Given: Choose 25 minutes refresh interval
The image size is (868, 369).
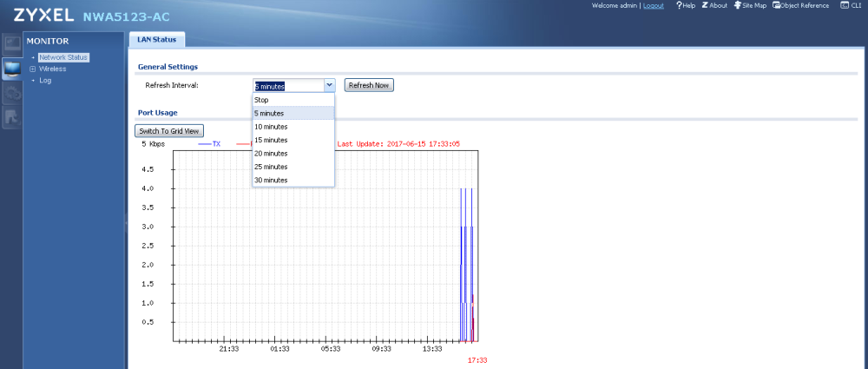Looking at the screenshot, I should click(x=293, y=166).
